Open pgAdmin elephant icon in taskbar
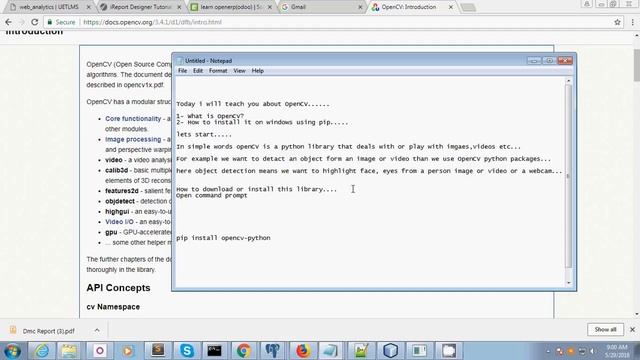Viewport: 640px width, 360px height. [x=273, y=351]
